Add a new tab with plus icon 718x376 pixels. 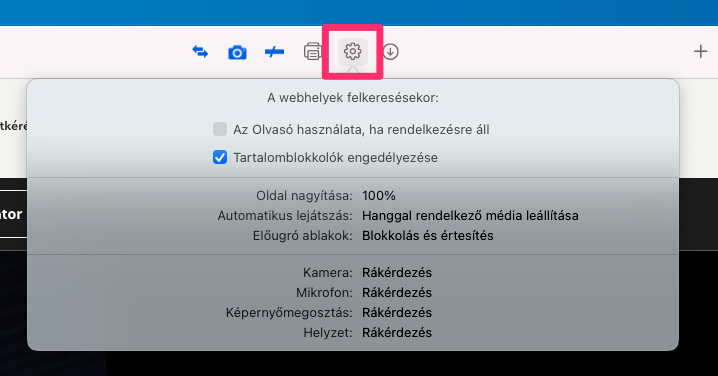coord(700,51)
